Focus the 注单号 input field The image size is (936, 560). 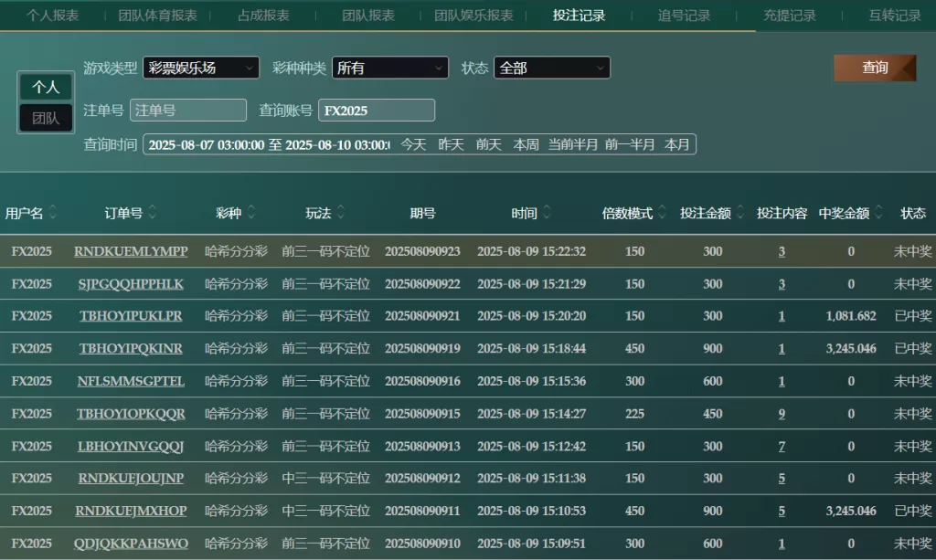click(x=188, y=111)
